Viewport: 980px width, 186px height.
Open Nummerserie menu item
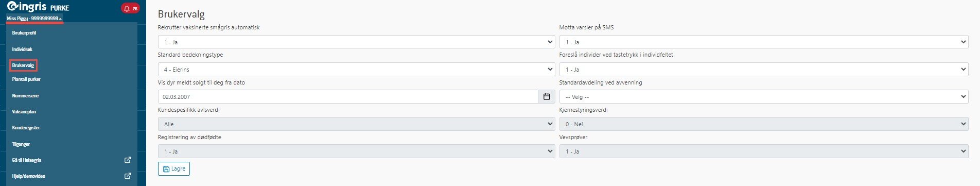(25, 96)
